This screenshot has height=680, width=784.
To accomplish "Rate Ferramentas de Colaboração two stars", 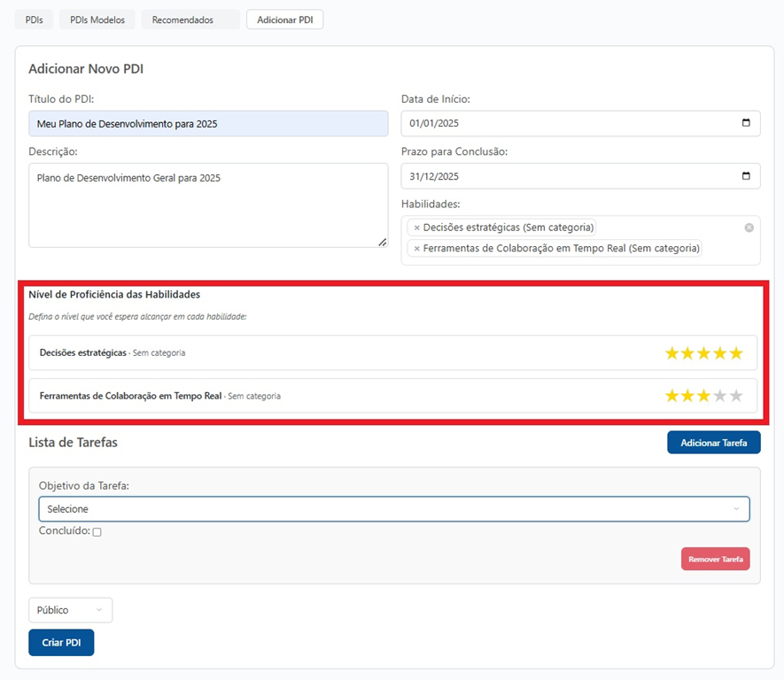I will tap(688, 396).
